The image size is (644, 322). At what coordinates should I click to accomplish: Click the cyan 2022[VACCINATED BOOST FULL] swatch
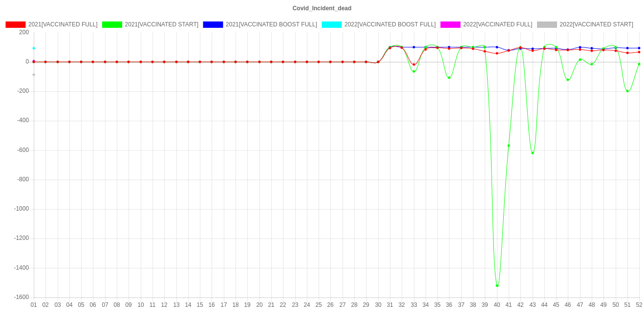point(331,24)
